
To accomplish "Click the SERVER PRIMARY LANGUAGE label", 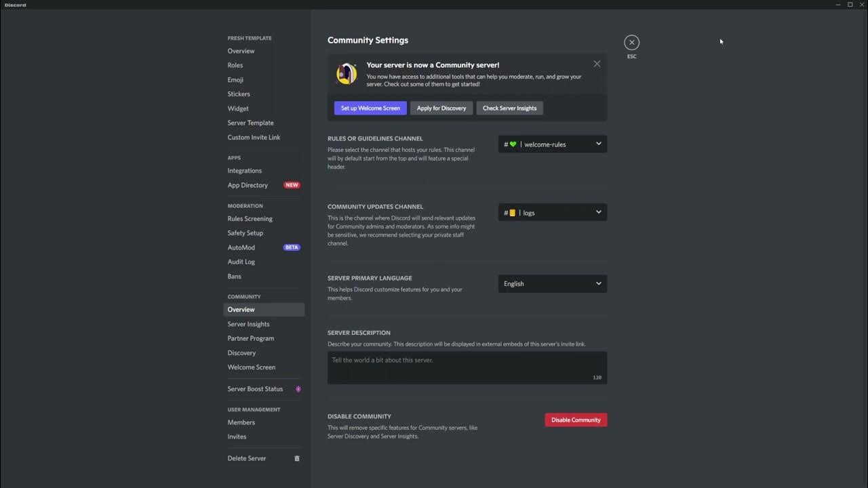I will 370,278.
